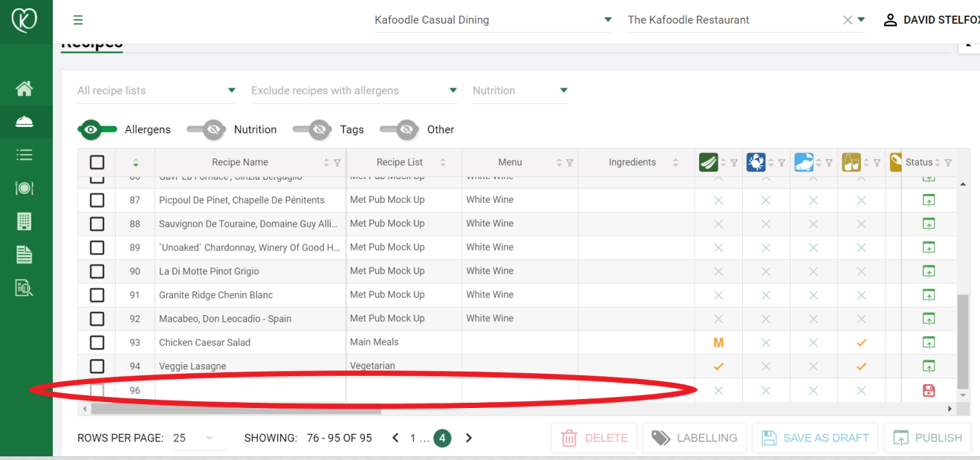Open the Macabeo, Don Leocadio - Spain recipe
Screen dimensions: 980x460
pos(225,319)
